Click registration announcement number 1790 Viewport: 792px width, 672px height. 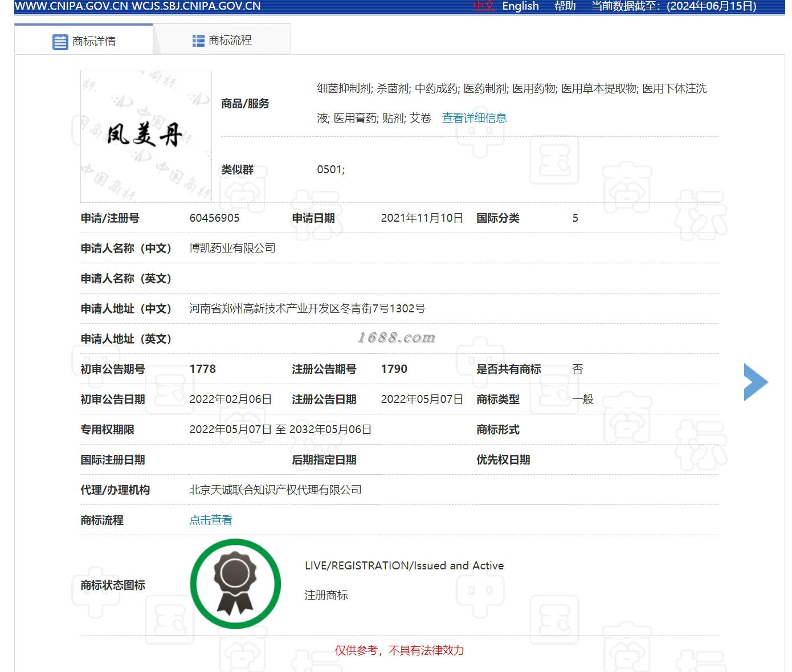[394, 369]
